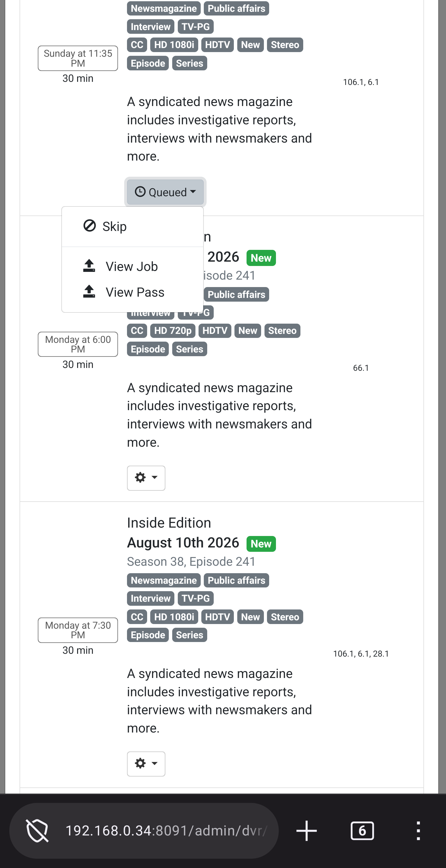The image size is (446, 868).
Task: Tap the tracking protection shield icon
Action: click(37, 830)
